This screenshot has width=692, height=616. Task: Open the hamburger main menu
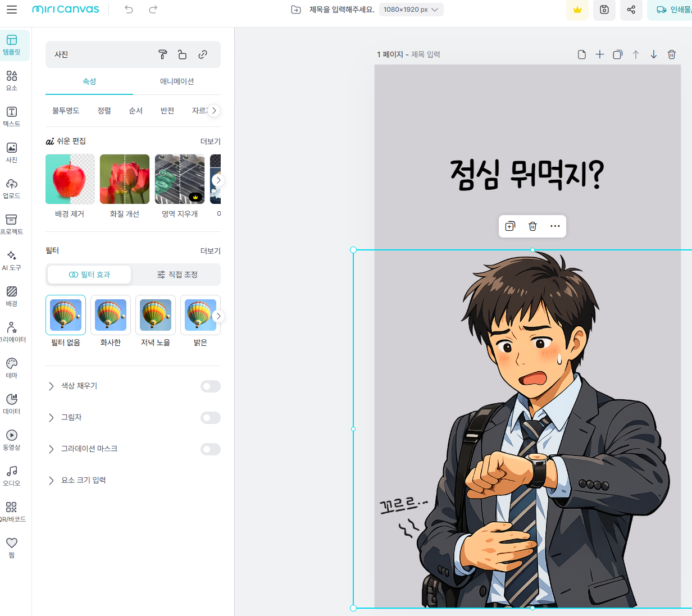tap(12, 10)
